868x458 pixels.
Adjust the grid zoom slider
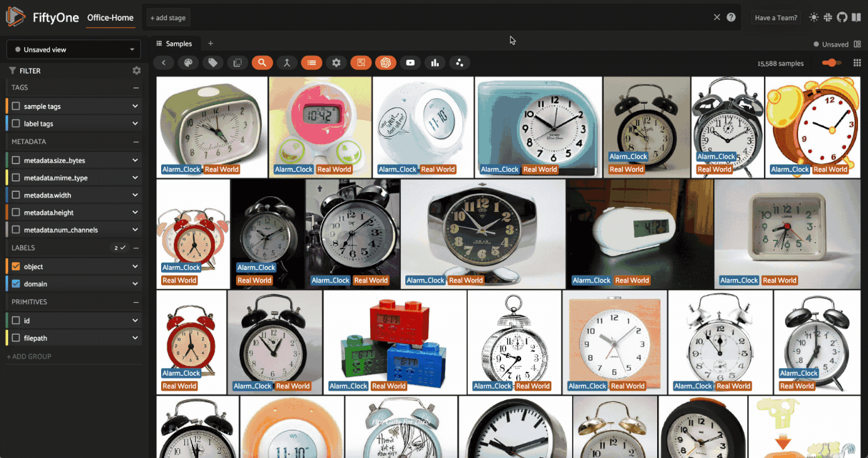[x=831, y=63]
